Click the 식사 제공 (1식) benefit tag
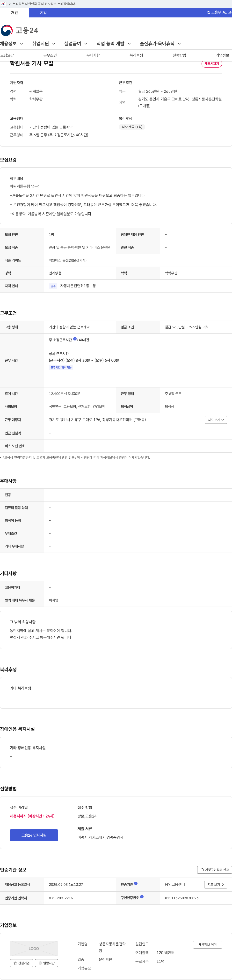Image resolution: width=232 pixels, height=980 pixels. [132, 127]
